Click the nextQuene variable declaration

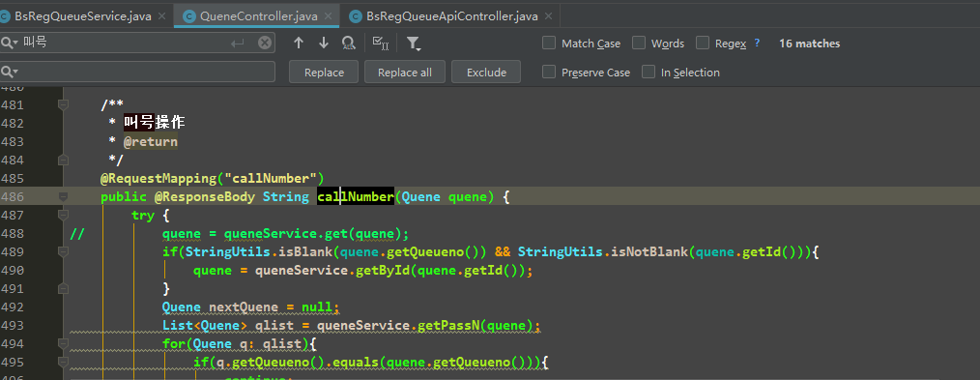pos(244,307)
